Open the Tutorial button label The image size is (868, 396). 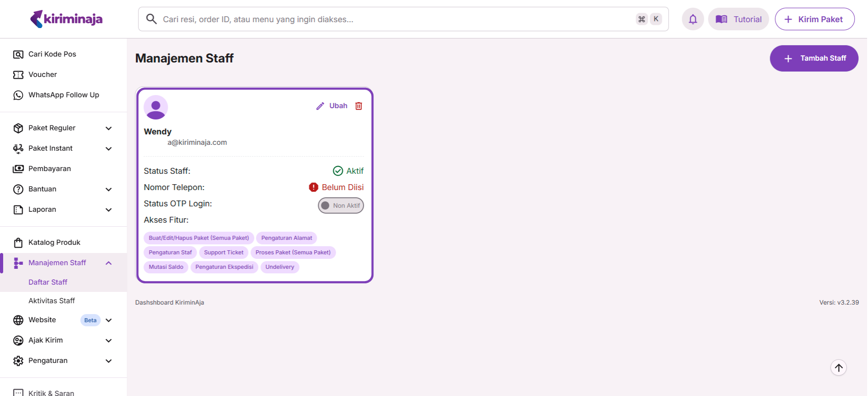coord(747,19)
